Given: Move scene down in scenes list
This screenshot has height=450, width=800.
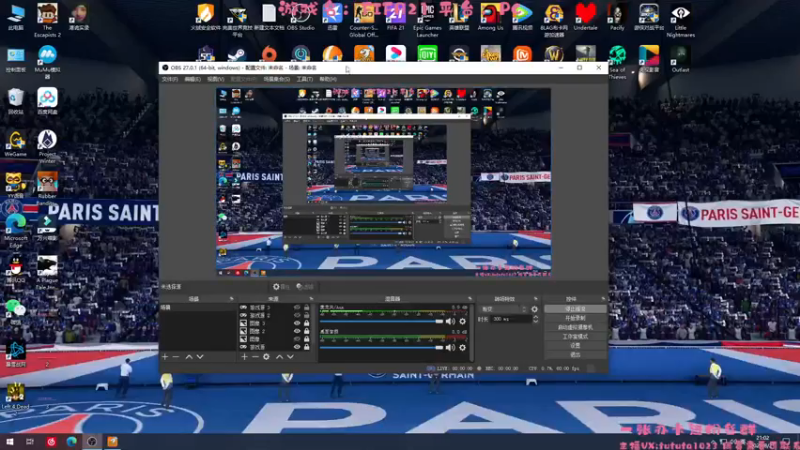Looking at the screenshot, I should (200, 357).
